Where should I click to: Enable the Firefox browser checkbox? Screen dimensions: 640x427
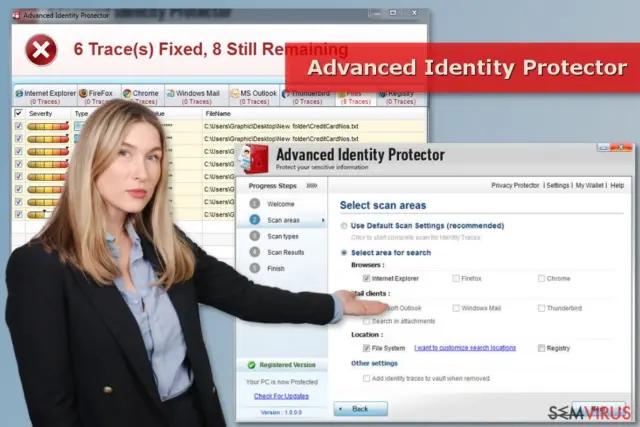pyautogui.click(x=456, y=278)
